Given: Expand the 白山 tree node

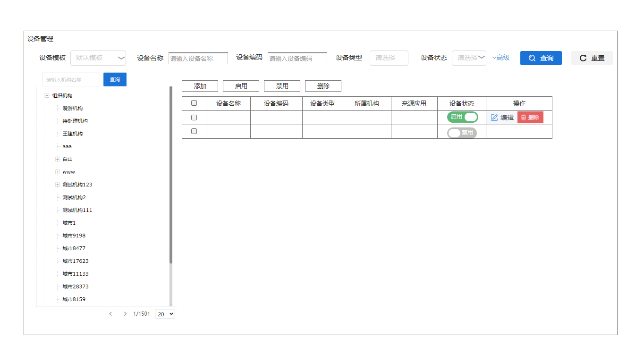Looking at the screenshot, I should click(x=58, y=159).
